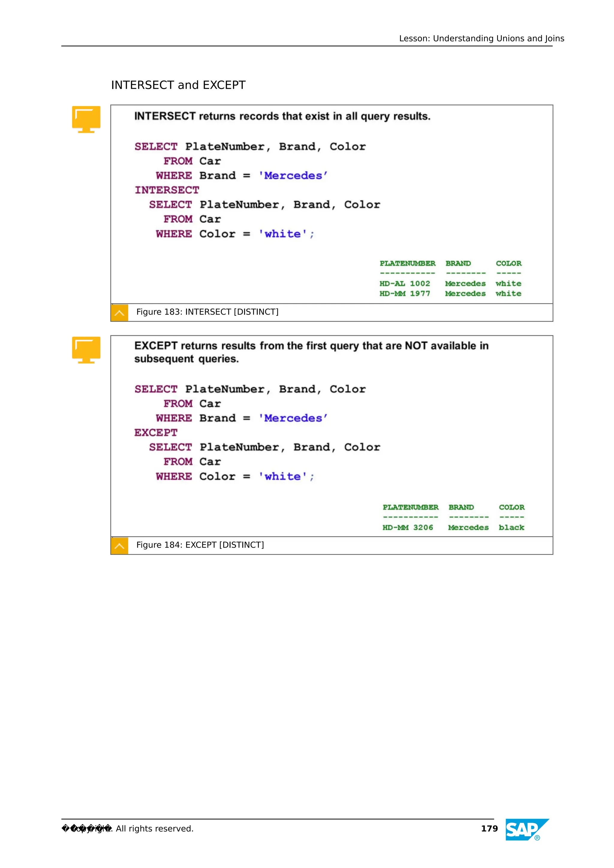Click the 'All rights reserved' copyright text

[x=154, y=829]
